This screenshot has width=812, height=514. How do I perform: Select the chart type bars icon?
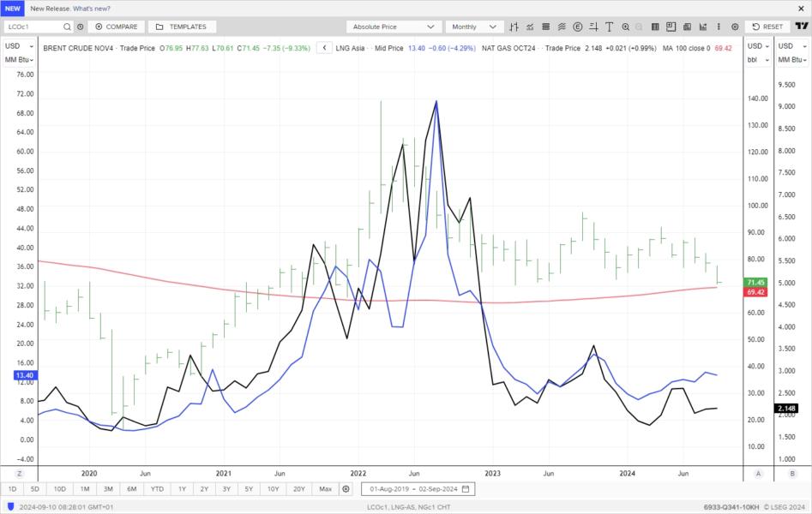pos(514,27)
